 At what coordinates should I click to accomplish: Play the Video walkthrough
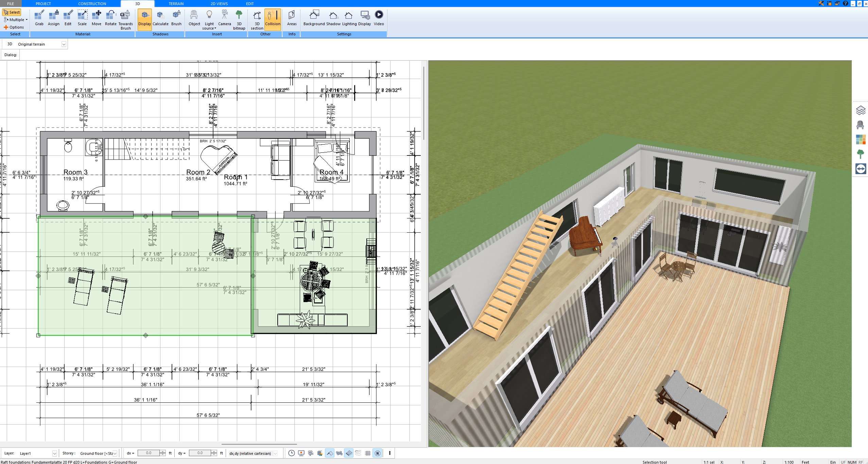point(379,18)
